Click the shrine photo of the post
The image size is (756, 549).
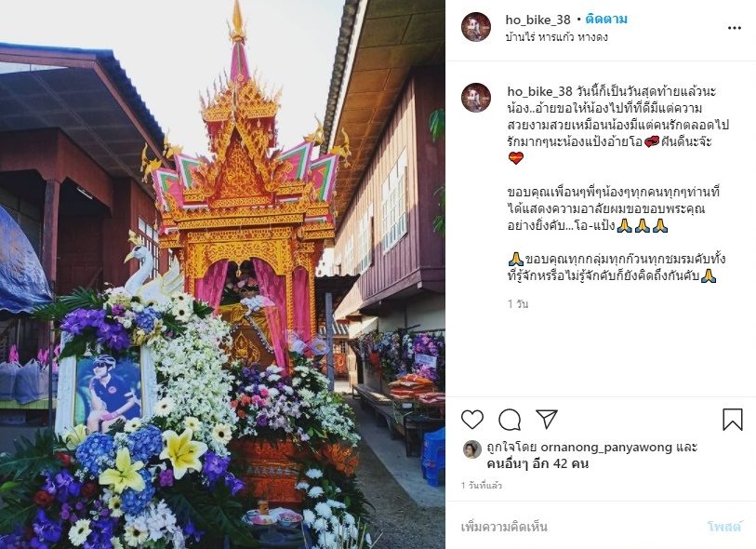tap(222, 274)
